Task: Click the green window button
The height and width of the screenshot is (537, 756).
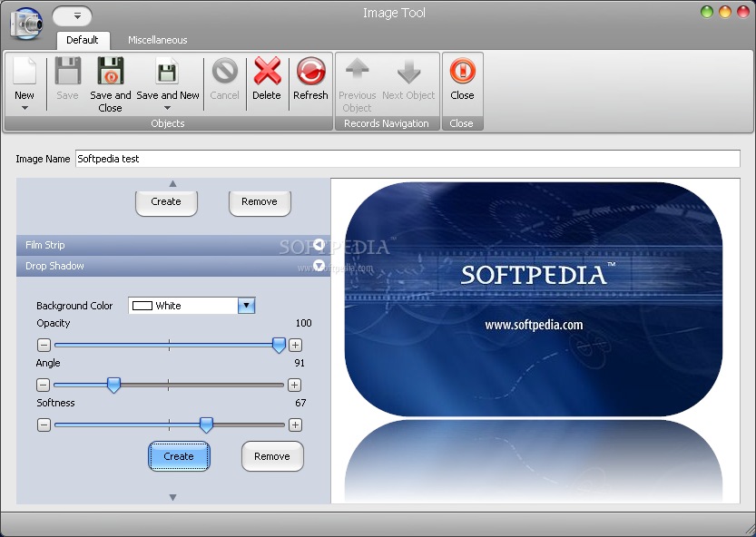Action: 707,12
